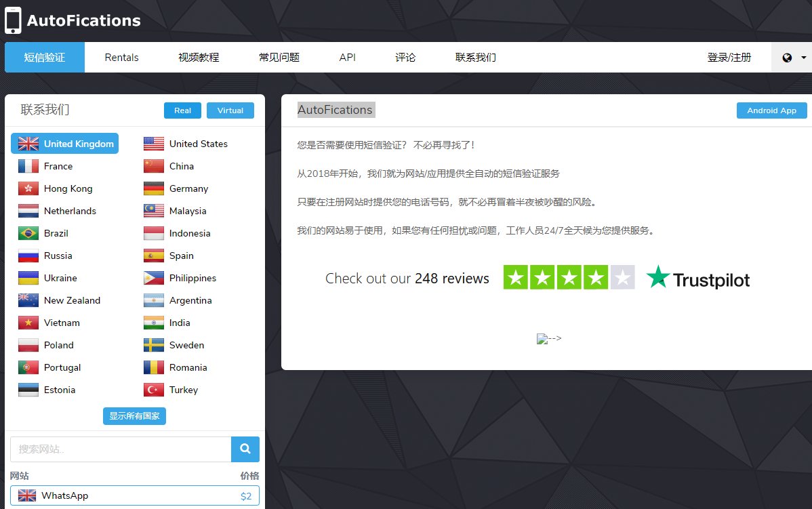This screenshot has width=812, height=509.
Task: Select the China flag icon
Action: click(x=154, y=166)
